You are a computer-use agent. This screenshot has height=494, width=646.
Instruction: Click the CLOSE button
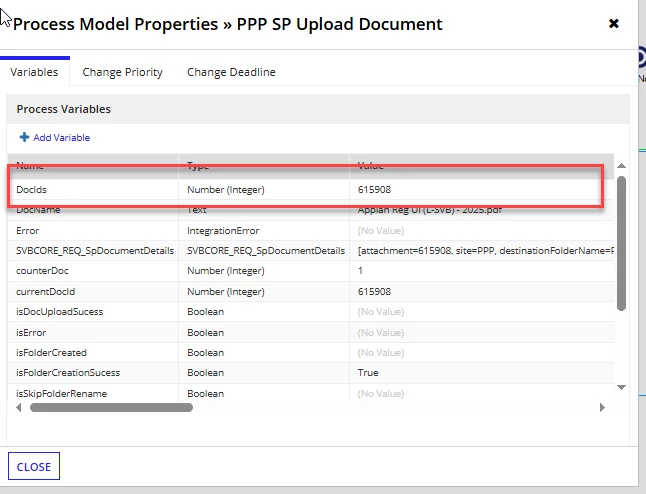[34, 466]
